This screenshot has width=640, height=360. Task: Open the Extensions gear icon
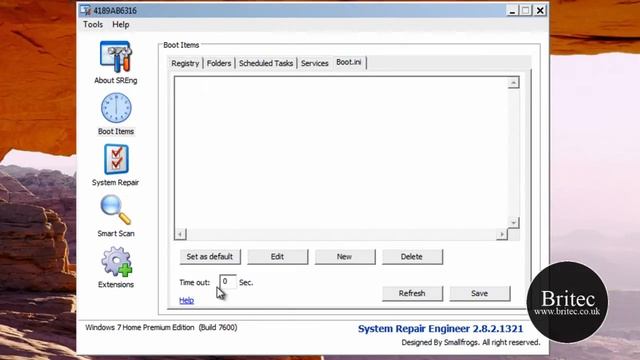click(x=116, y=262)
